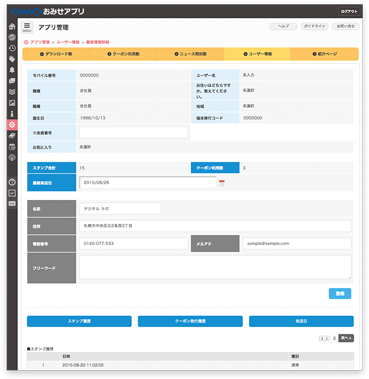Select the ユーザー情報 tab
This screenshot has height=379, width=369.
tap(257, 54)
